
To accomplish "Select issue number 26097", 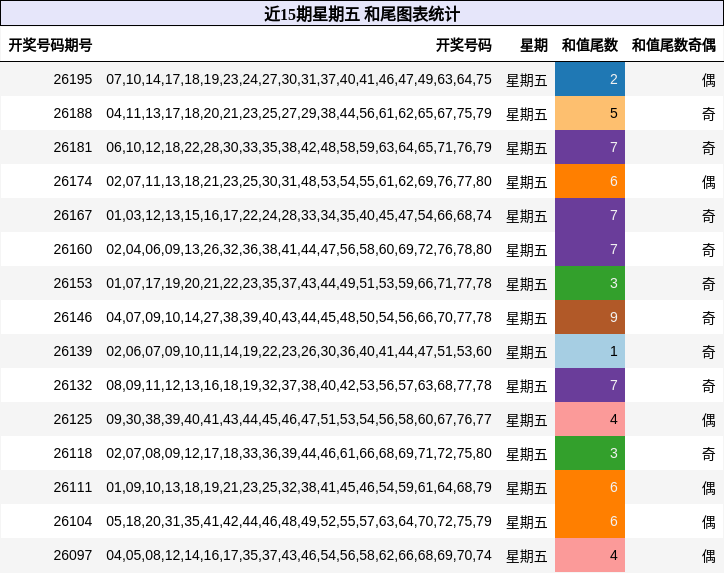I will 73,555.
